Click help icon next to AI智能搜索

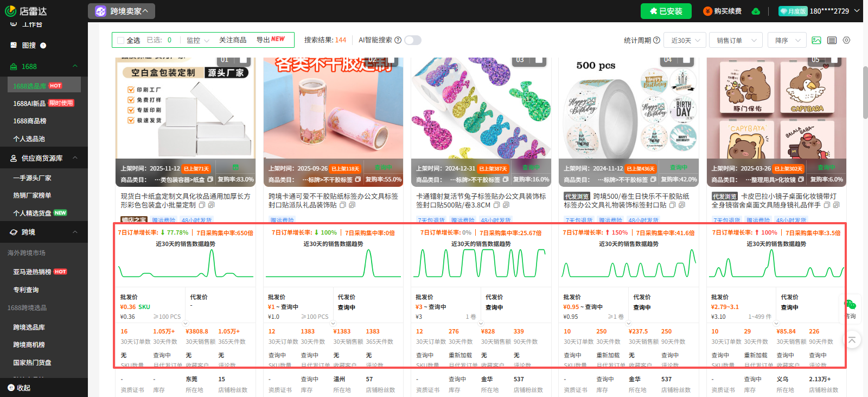click(398, 40)
